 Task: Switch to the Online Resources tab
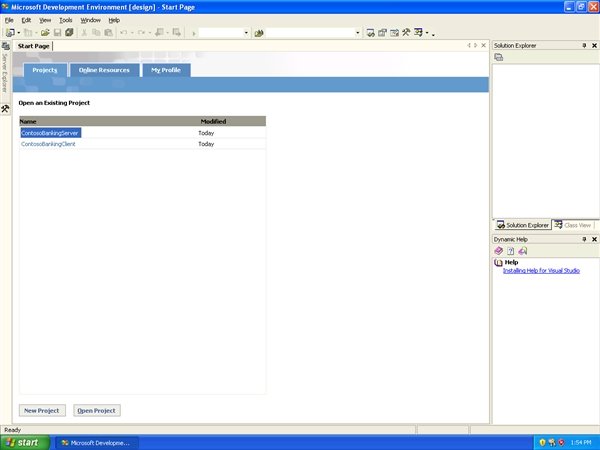coord(104,70)
